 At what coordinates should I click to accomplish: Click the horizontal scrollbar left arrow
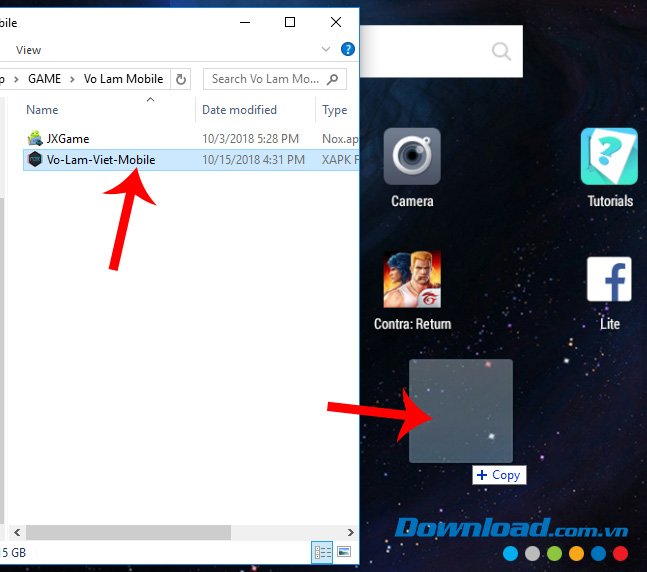[17, 532]
